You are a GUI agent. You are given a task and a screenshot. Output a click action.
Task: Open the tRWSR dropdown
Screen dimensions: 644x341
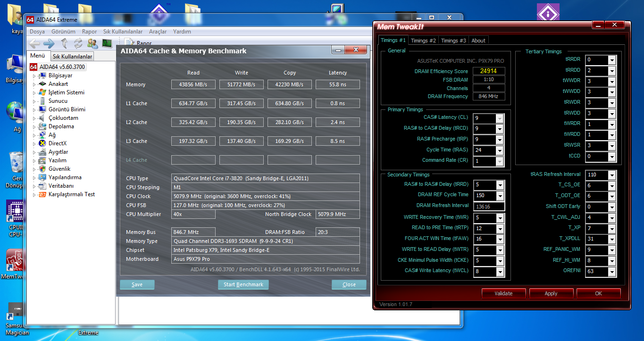point(612,146)
